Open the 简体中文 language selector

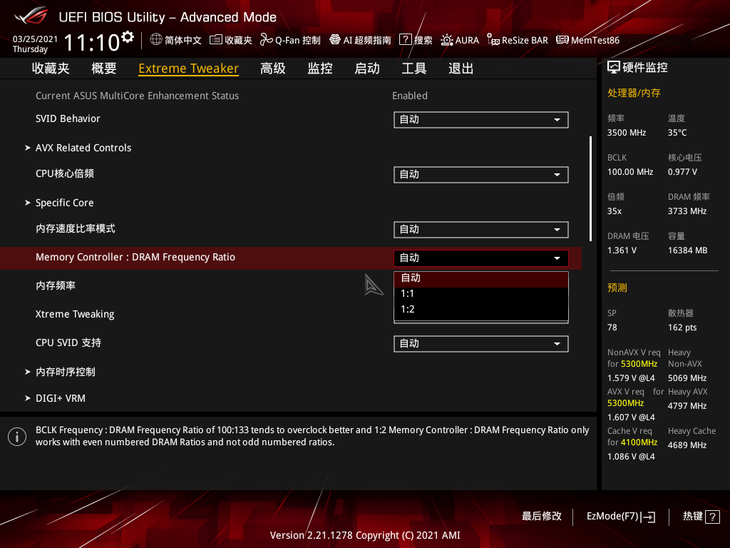point(176,40)
